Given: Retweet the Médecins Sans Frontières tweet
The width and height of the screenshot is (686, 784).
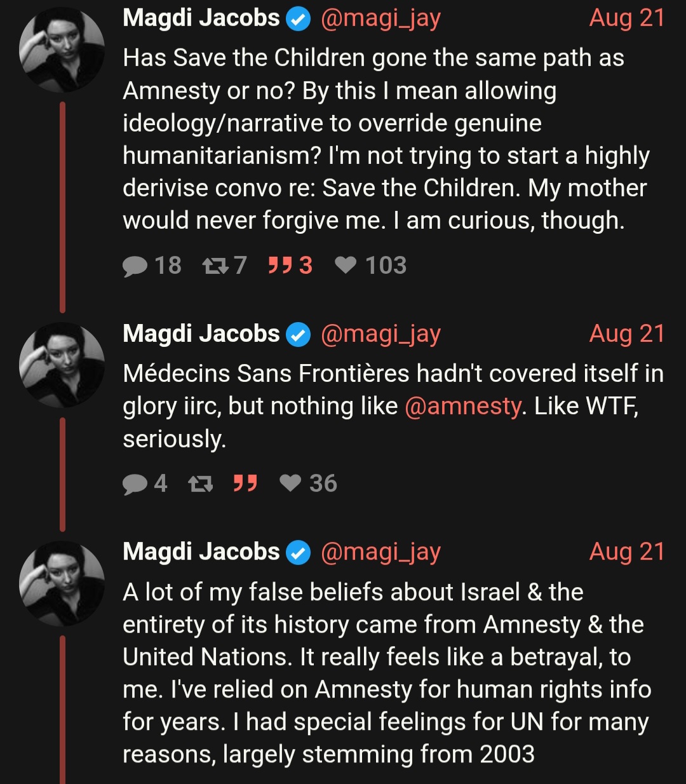Looking at the screenshot, I should (x=201, y=483).
